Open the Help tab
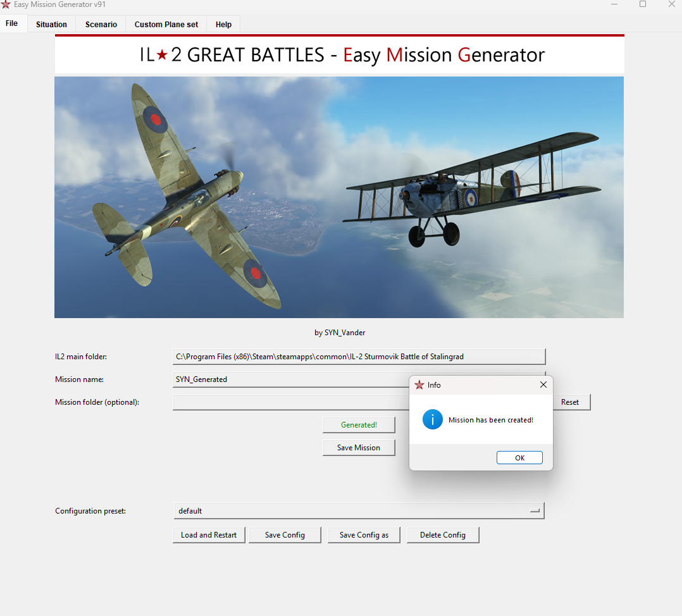The image size is (682, 616). coord(223,24)
